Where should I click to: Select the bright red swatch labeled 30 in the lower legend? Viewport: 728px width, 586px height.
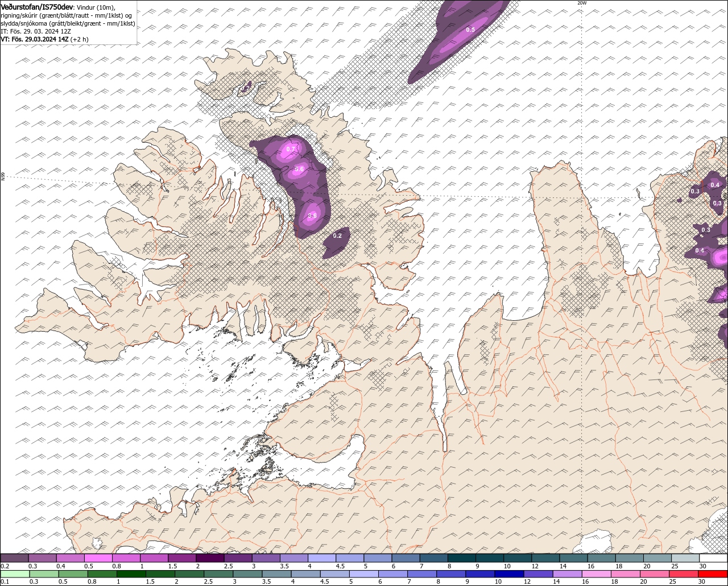712,574
